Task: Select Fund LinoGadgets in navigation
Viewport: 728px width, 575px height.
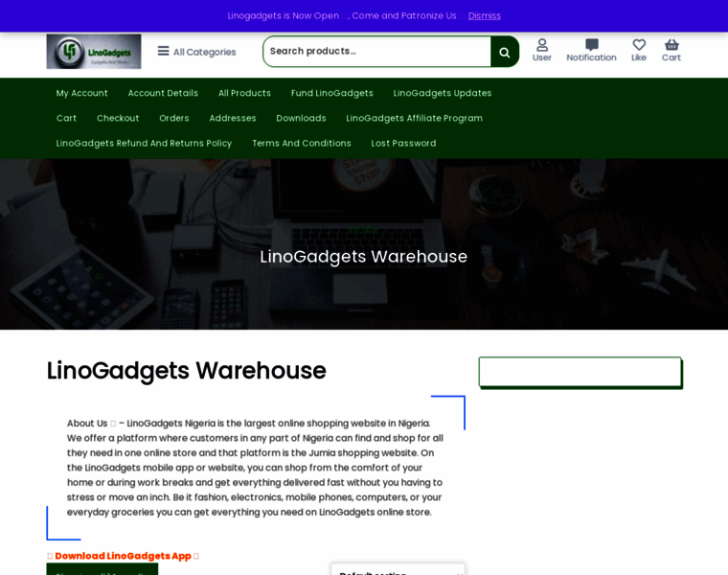Action: click(332, 93)
